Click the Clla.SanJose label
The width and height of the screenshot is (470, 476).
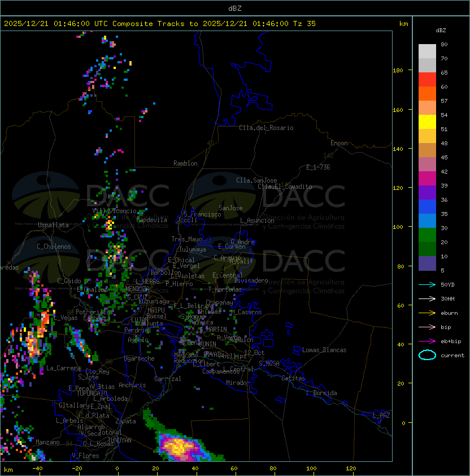tap(256, 180)
